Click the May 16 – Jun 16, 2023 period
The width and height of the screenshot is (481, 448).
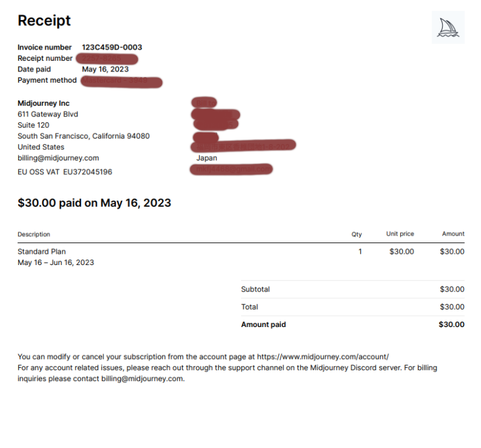coord(56,263)
